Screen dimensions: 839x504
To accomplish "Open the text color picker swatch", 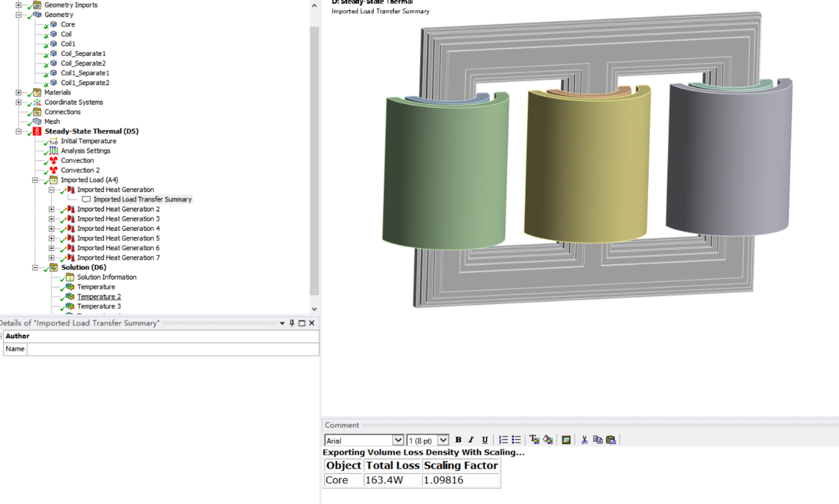I will (x=534, y=439).
